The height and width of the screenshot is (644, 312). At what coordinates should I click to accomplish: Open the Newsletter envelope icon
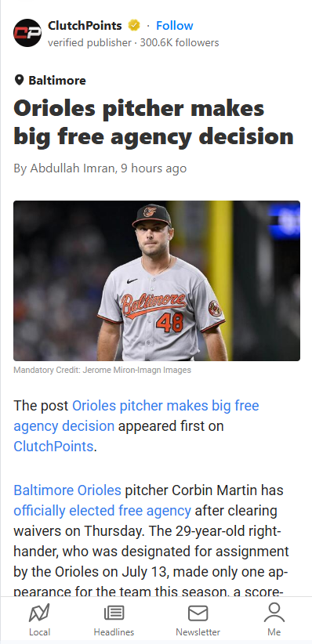pyautogui.click(x=198, y=613)
